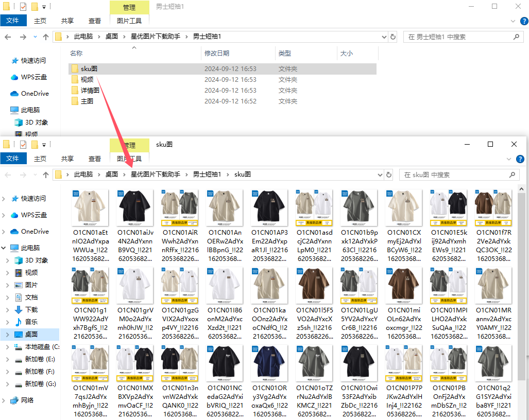
Task: Open the sku图 folder in back window
Action: coord(223,69)
